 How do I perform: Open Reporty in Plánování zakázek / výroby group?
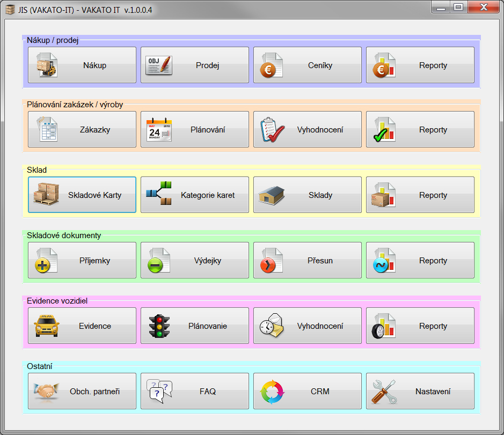pyautogui.click(x=420, y=129)
